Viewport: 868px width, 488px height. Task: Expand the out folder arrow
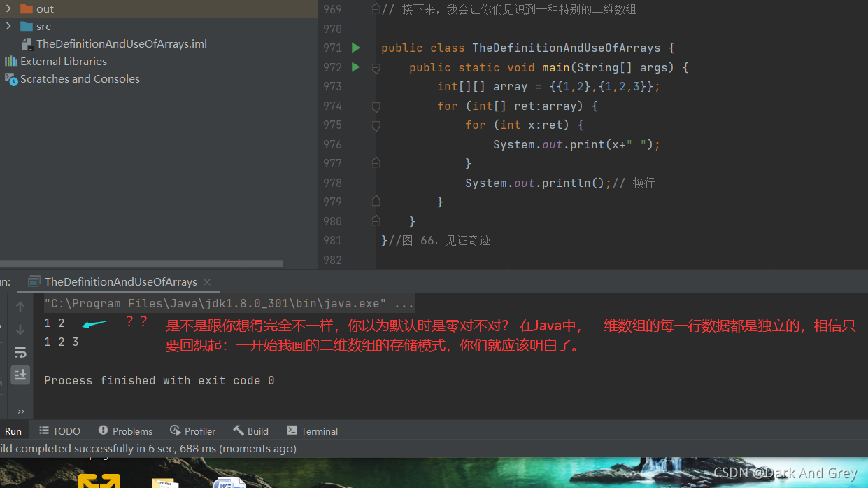coord(8,8)
